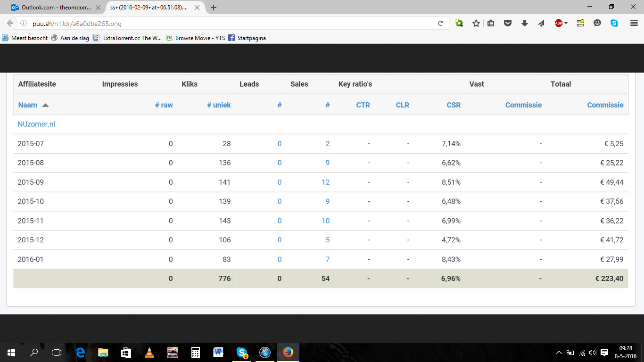Reload the page with the refresh icon
Viewport: 644px width, 362px height.
click(440, 23)
